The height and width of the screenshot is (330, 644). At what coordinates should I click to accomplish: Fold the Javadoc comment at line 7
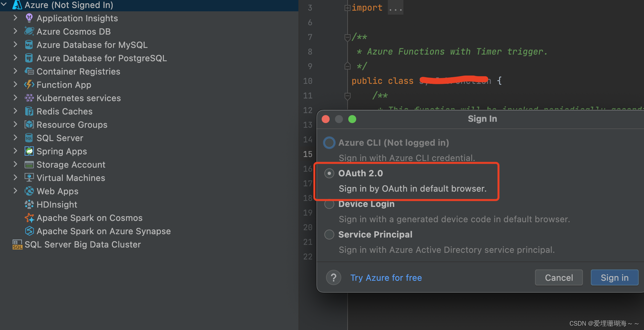tap(348, 37)
